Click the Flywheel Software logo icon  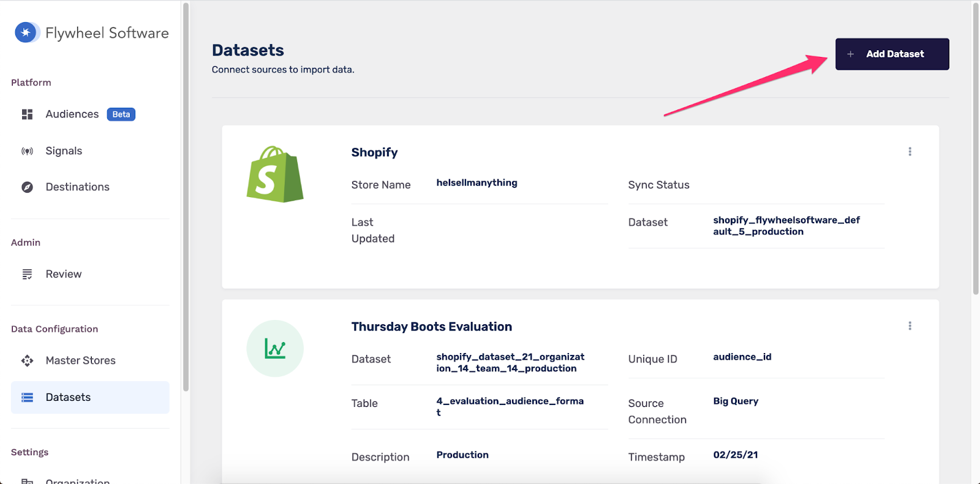click(26, 32)
